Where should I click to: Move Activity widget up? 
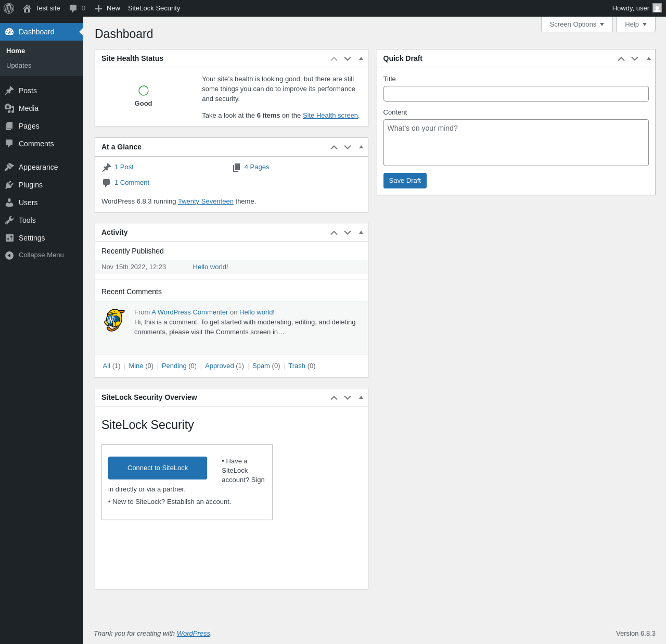pyautogui.click(x=334, y=233)
